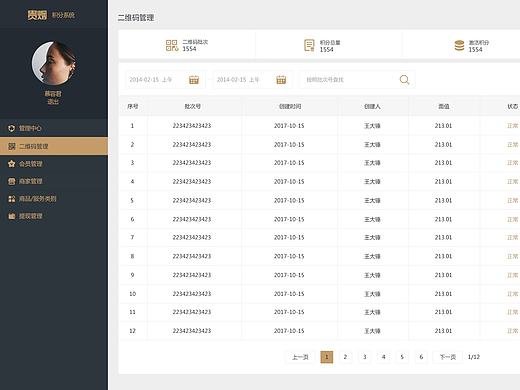The width and height of the screenshot is (520, 390).
Task: Click the 1/12 page count text
Action: tap(474, 357)
